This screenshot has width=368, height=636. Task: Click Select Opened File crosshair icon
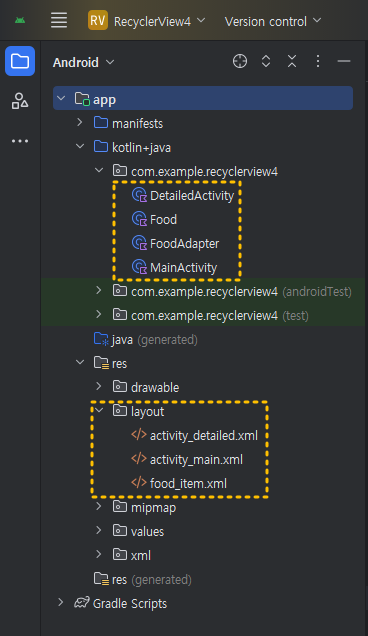(240, 61)
